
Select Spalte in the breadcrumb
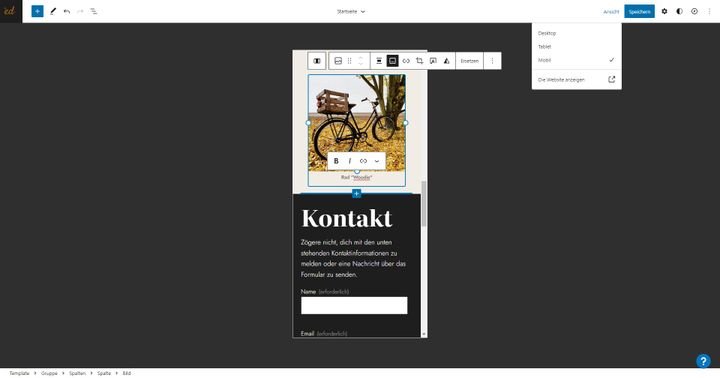point(104,373)
